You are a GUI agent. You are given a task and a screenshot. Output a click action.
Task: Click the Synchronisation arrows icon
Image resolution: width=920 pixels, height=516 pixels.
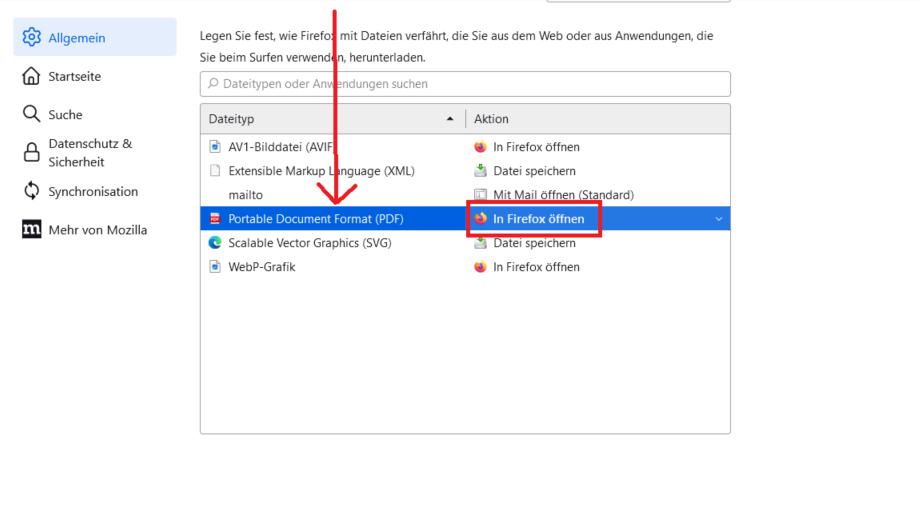click(32, 191)
